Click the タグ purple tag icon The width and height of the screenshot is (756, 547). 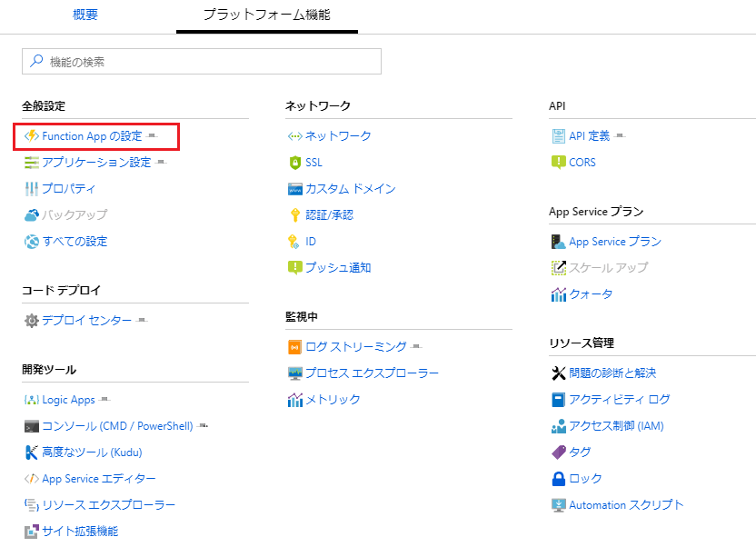[558, 453]
